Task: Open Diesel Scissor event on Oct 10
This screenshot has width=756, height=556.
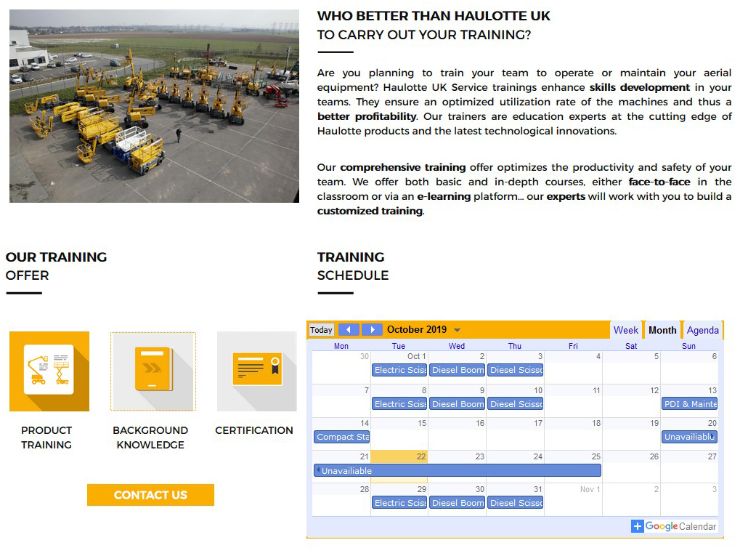Action: pyautogui.click(x=516, y=404)
